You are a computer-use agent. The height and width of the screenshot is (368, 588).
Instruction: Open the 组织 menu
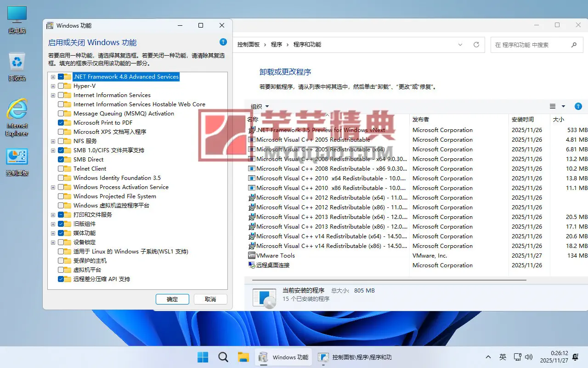coord(260,106)
